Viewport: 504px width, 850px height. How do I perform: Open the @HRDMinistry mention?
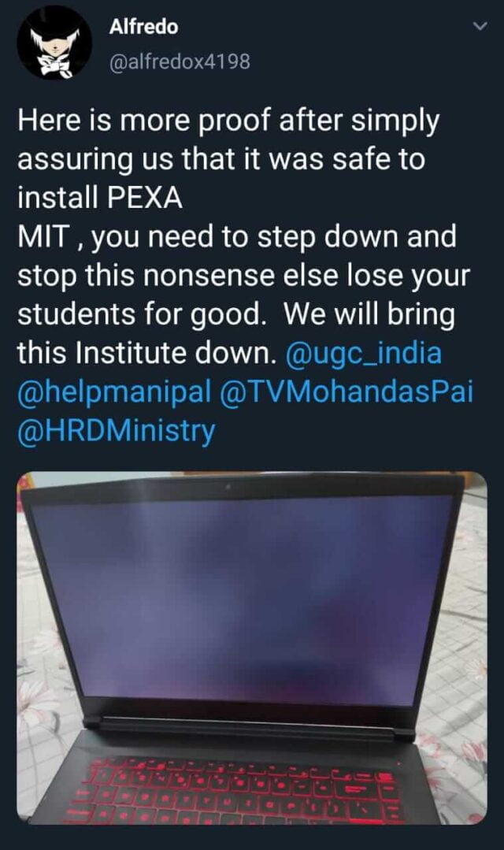pyautogui.click(x=116, y=431)
